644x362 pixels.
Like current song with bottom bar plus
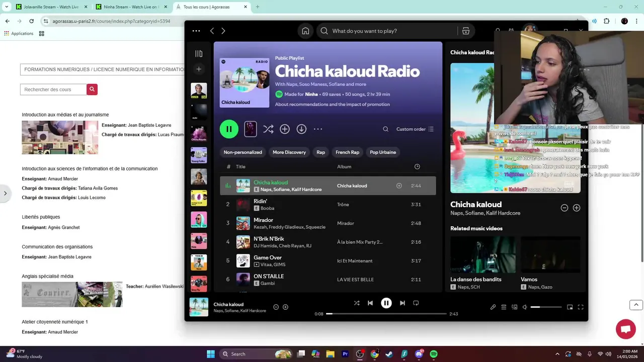click(285, 307)
